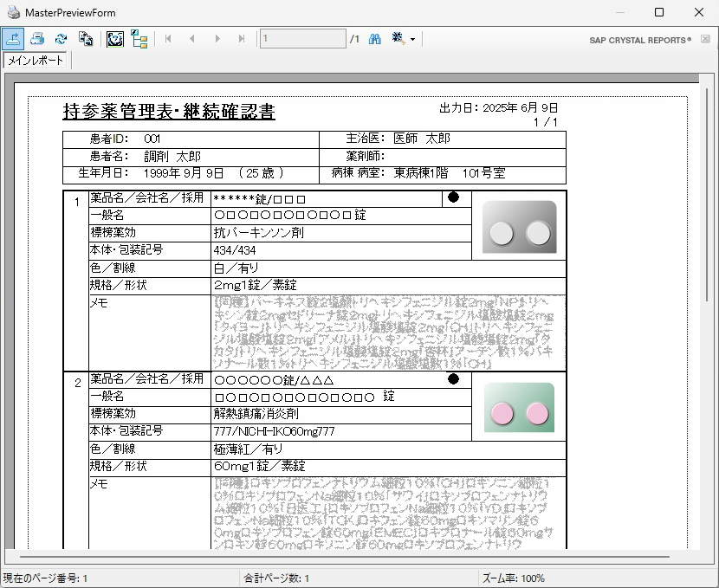Refresh the report using the toolbar icon
This screenshot has height=588, width=719.
point(62,39)
